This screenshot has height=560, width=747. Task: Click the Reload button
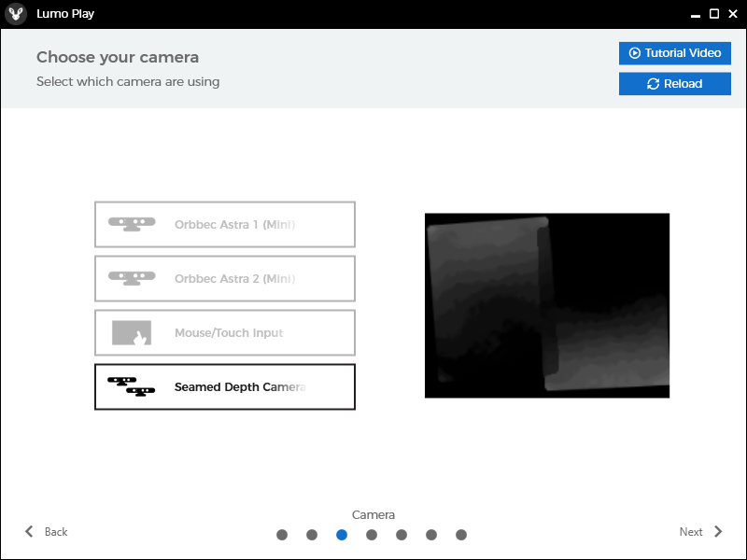click(x=674, y=84)
